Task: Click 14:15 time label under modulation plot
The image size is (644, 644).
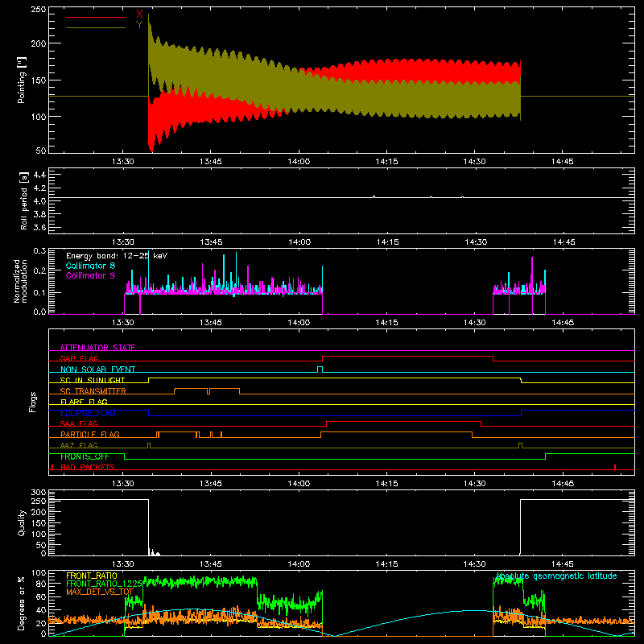Action: 386,323
